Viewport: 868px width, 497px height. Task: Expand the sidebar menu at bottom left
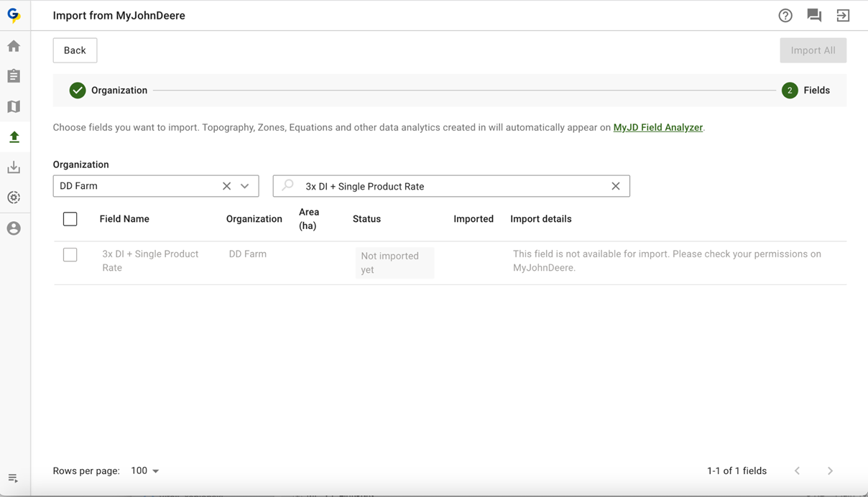point(13,478)
